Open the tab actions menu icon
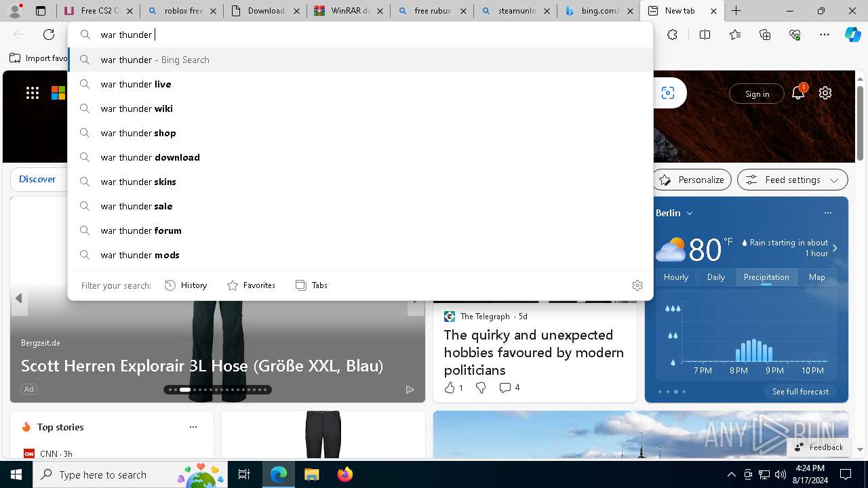The height and width of the screenshot is (488, 868). pyautogui.click(x=41, y=11)
